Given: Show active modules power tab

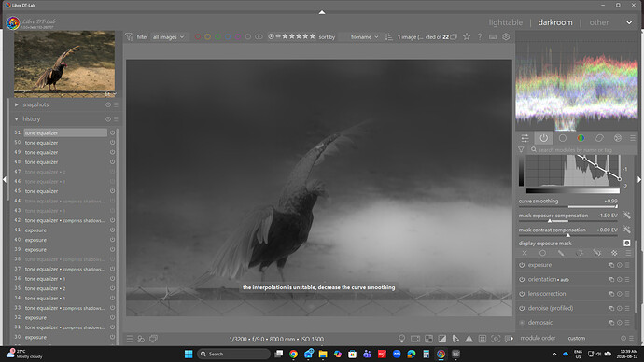Looking at the screenshot, I should (x=543, y=138).
